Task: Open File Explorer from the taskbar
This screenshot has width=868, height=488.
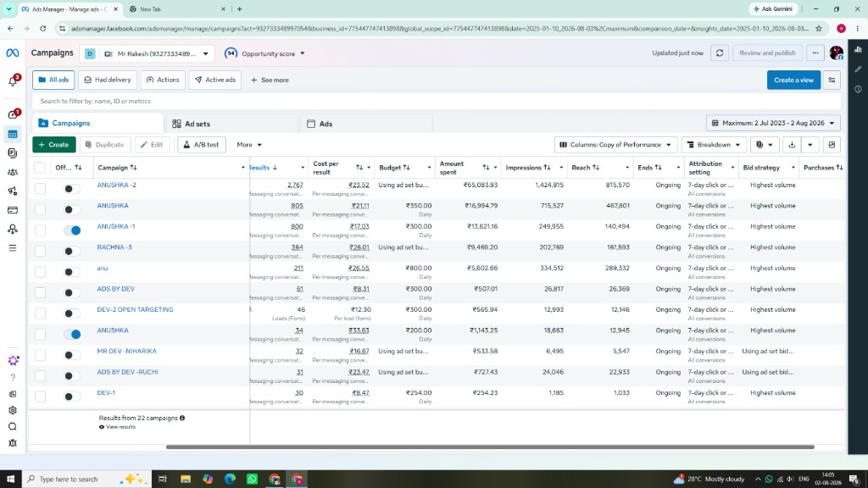Action: 186,480
